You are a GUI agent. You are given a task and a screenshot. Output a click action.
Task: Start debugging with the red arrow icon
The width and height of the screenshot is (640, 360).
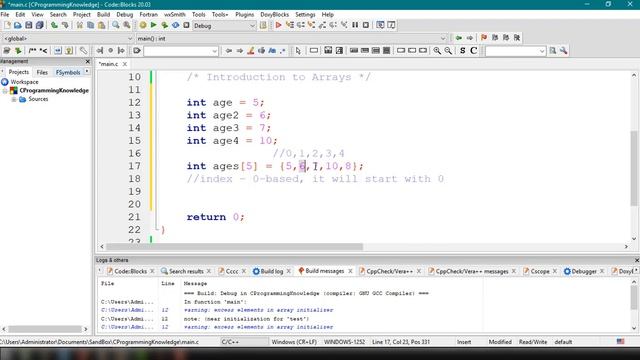pos(278,25)
